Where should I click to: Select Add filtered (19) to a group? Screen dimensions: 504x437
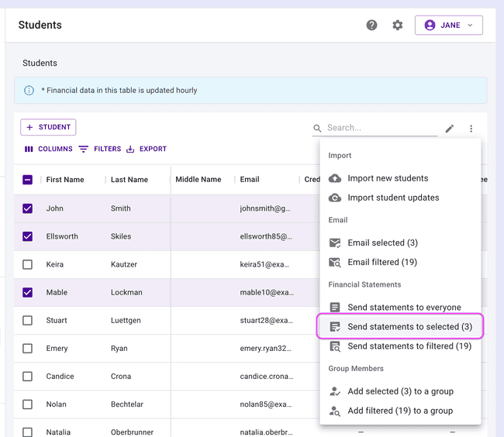(399, 411)
